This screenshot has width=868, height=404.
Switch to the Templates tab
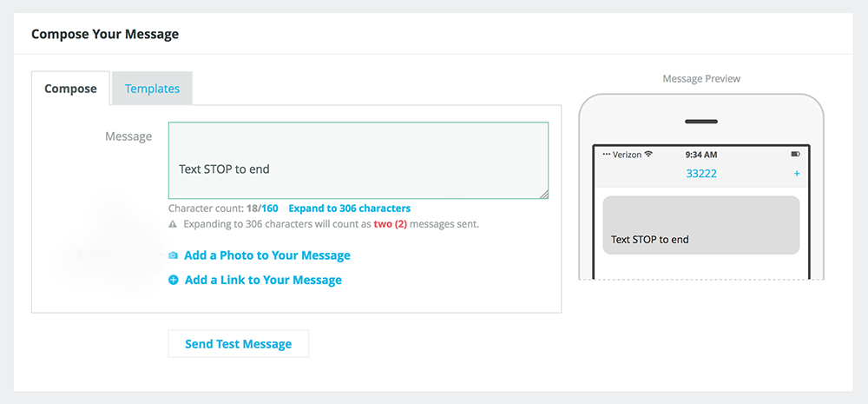152,89
